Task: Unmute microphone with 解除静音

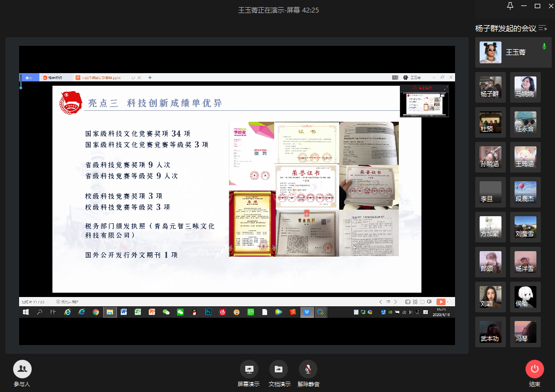Action: 308,370
